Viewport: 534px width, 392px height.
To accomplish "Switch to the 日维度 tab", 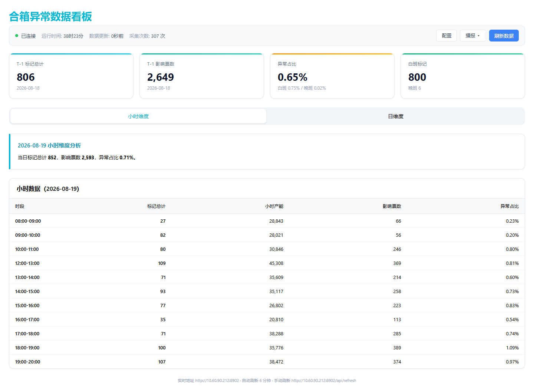I will pyautogui.click(x=396, y=116).
